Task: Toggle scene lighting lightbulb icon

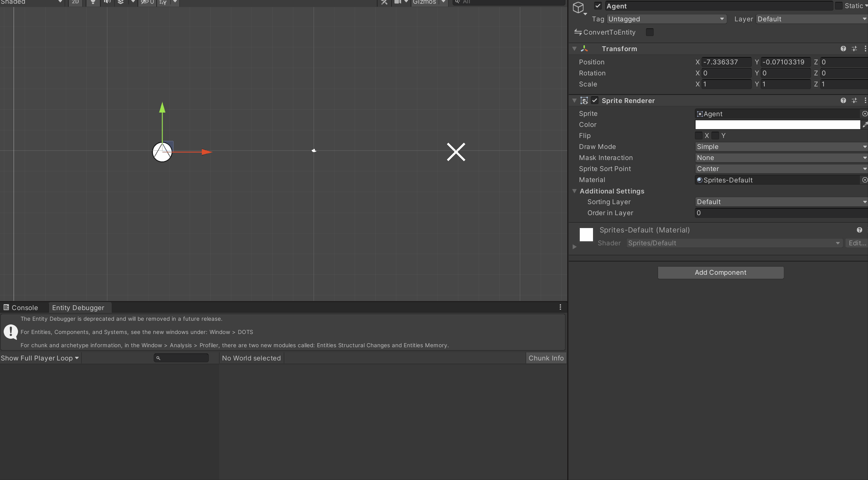Action: [x=93, y=2]
